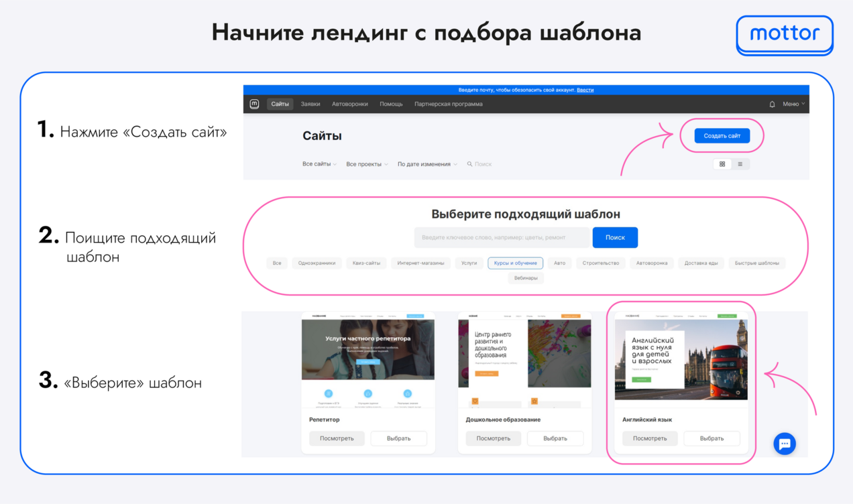Viewport: 853px width, 504px height.
Task: Switch to list view of sites
Action: click(740, 164)
